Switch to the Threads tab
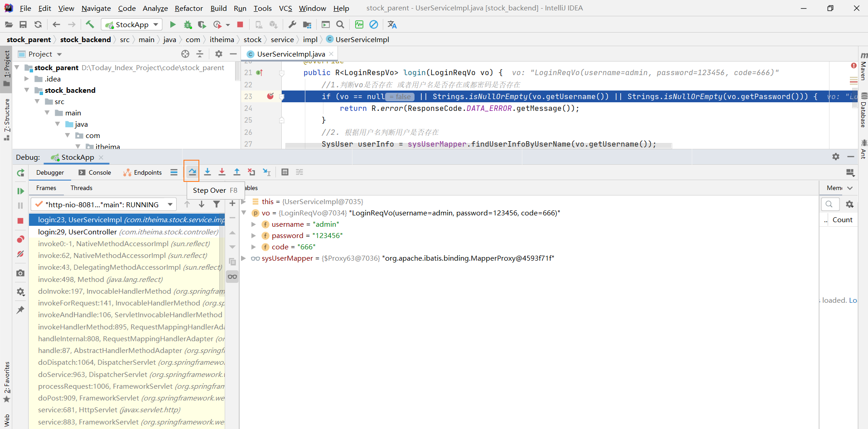The height and width of the screenshot is (429, 868). point(82,188)
